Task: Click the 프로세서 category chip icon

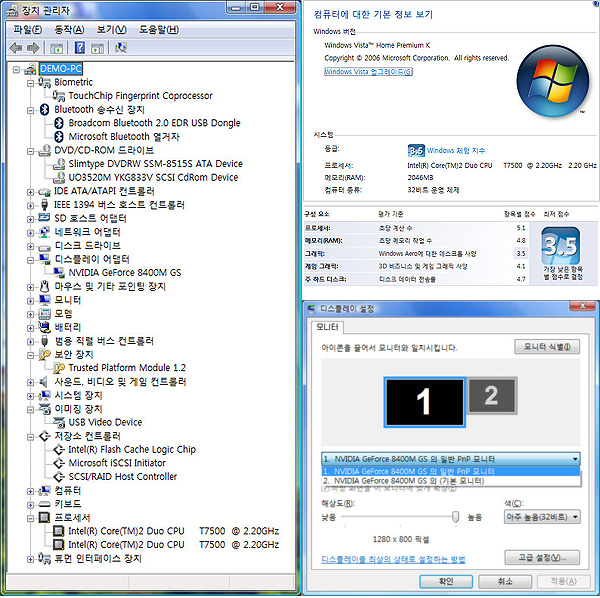Action: point(44,518)
